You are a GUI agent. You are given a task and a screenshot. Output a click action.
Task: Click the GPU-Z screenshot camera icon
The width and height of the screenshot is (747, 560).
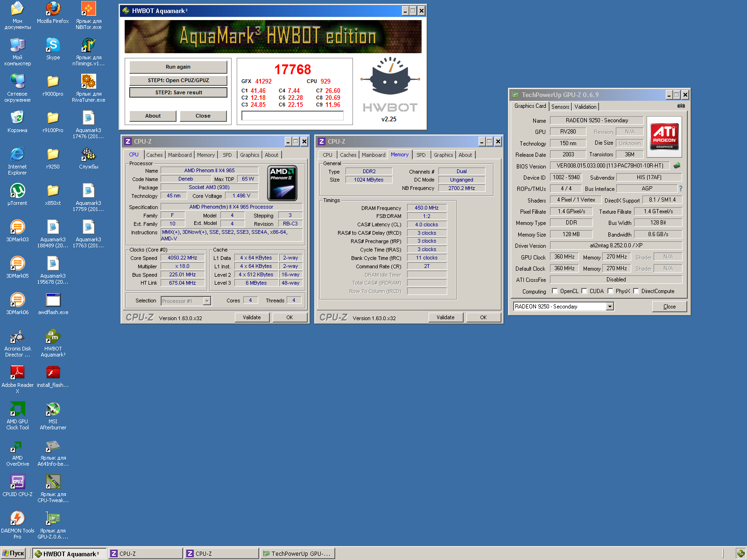[681, 106]
